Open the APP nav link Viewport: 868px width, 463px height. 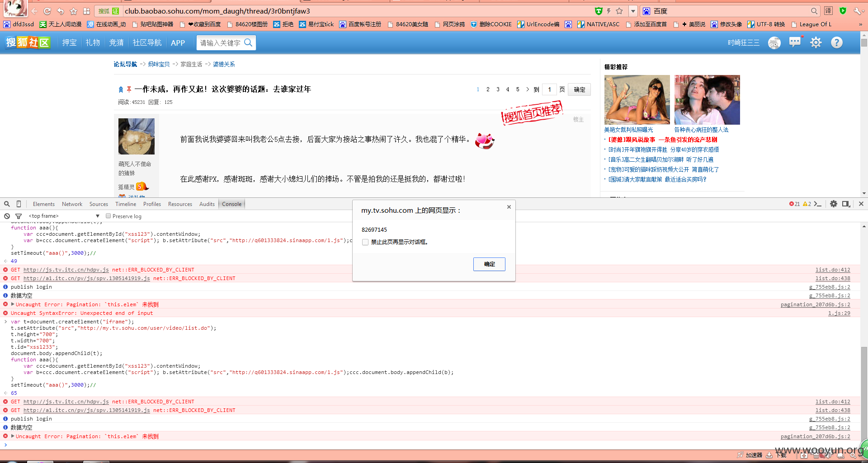coord(178,43)
